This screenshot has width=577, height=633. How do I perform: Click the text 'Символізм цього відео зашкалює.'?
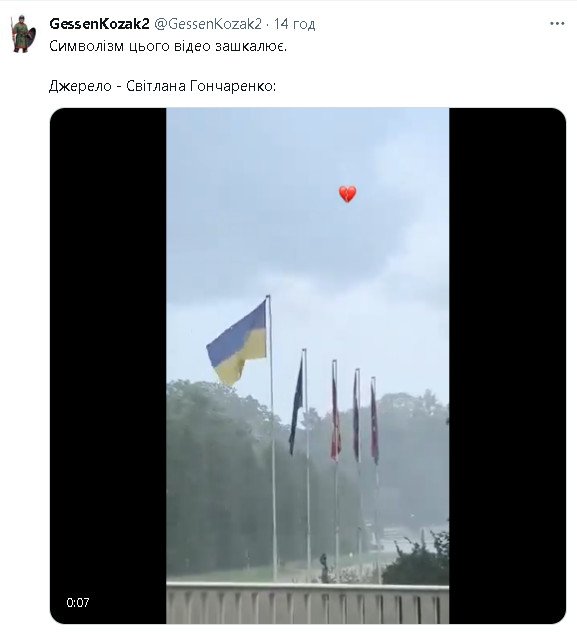click(x=168, y=46)
